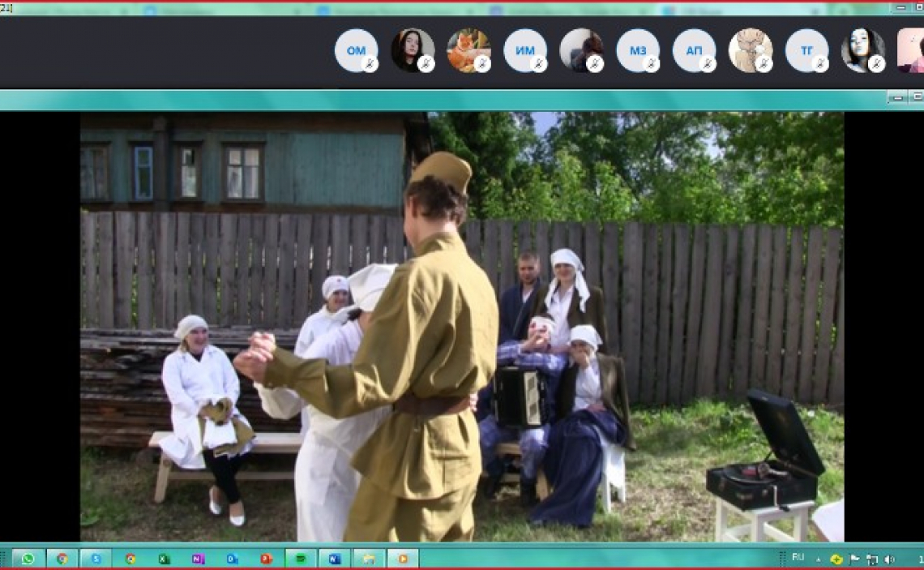Click the orange cat participant avatar
Screen dimensions: 924x570
point(468,50)
